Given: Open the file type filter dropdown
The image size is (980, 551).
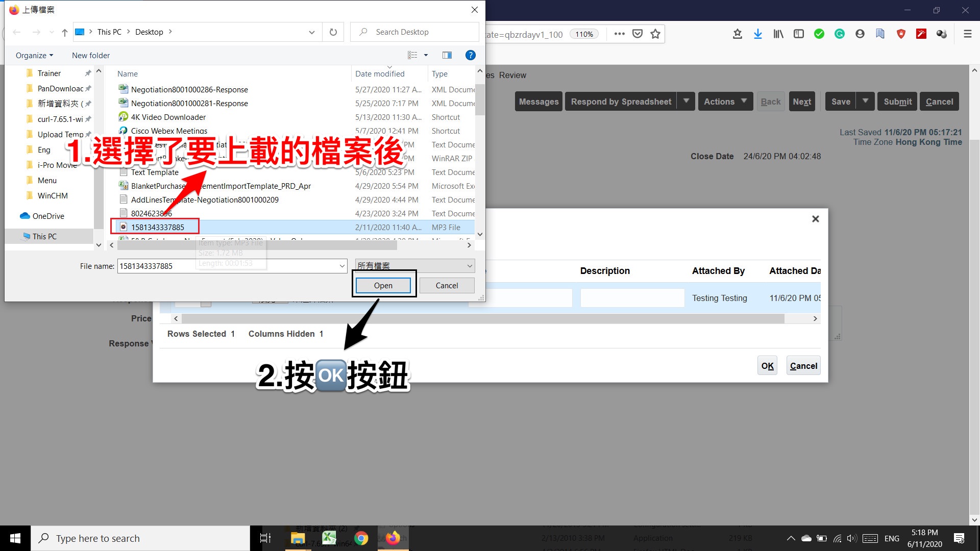Looking at the screenshot, I should [415, 266].
